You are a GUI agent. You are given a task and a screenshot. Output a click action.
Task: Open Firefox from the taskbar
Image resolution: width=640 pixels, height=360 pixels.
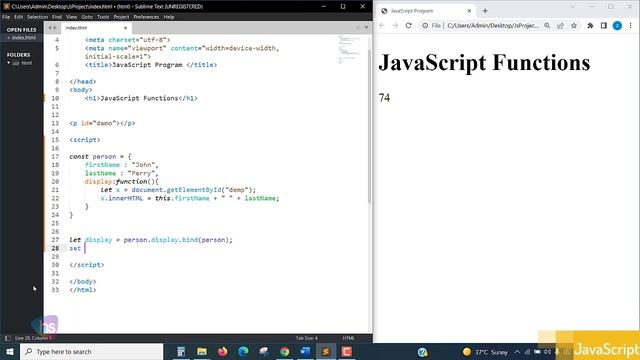[222, 351]
